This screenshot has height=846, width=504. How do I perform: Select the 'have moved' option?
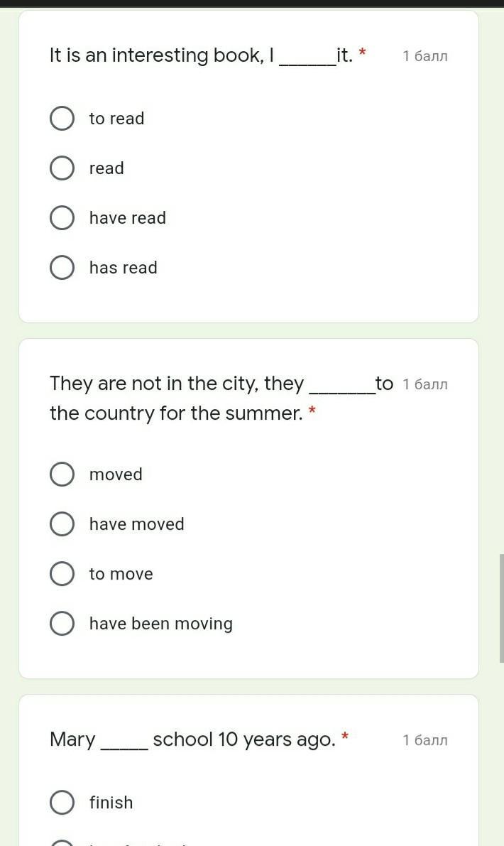62,524
